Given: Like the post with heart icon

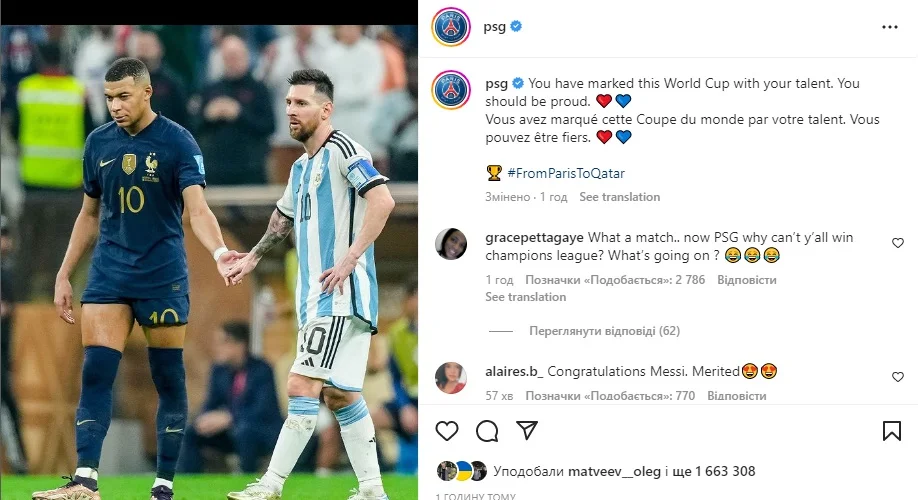Looking at the screenshot, I should click(x=447, y=431).
